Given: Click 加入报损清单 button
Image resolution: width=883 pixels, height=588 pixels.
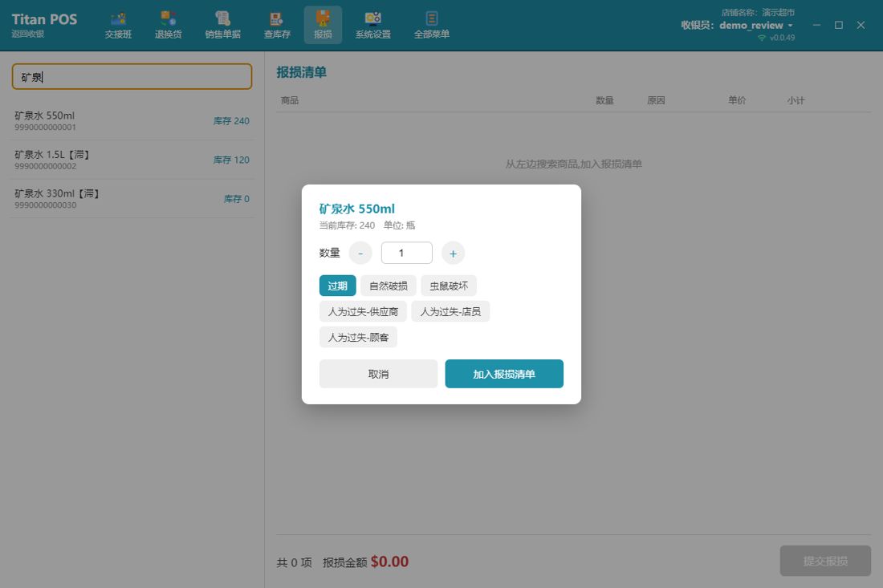Looking at the screenshot, I should click(x=504, y=374).
